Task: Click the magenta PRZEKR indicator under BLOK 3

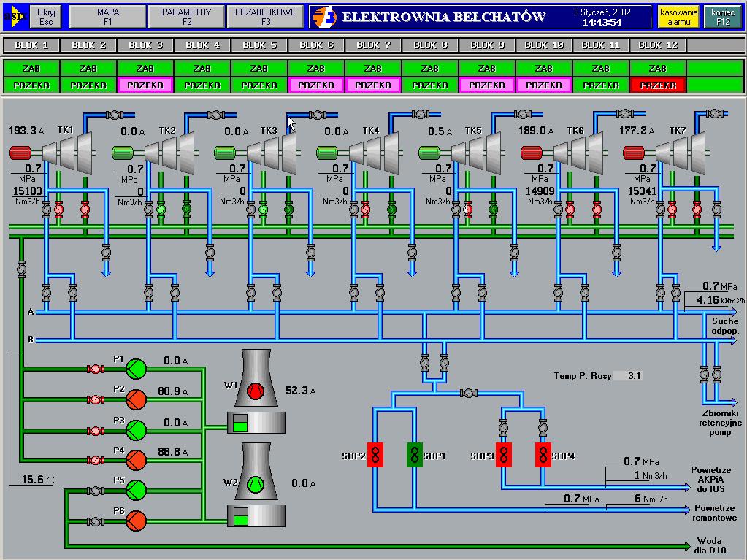Action: (145, 85)
